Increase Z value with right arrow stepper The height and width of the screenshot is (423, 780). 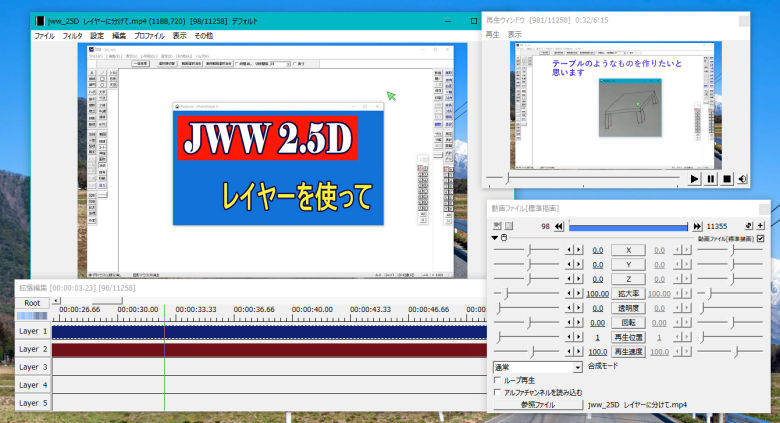(x=579, y=279)
